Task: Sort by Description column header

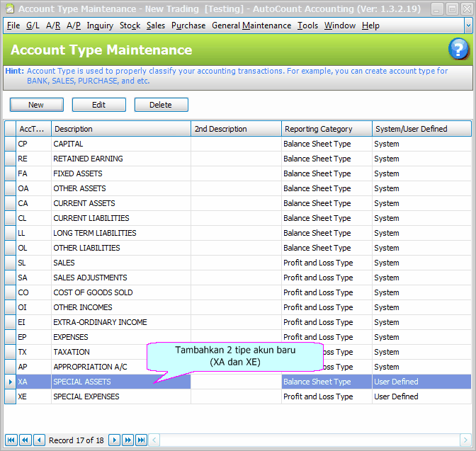Action: [120, 129]
